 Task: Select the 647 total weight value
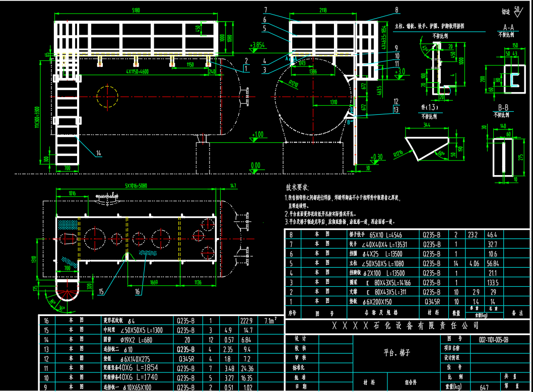point(471,386)
